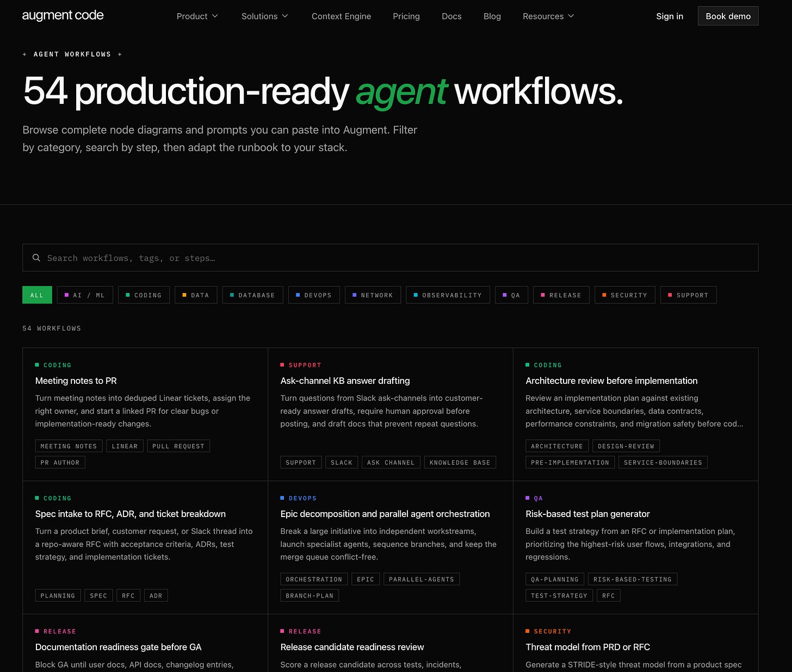Image resolution: width=792 pixels, height=672 pixels.
Task: Click the PULL REQUEST tag
Action: (178, 446)
